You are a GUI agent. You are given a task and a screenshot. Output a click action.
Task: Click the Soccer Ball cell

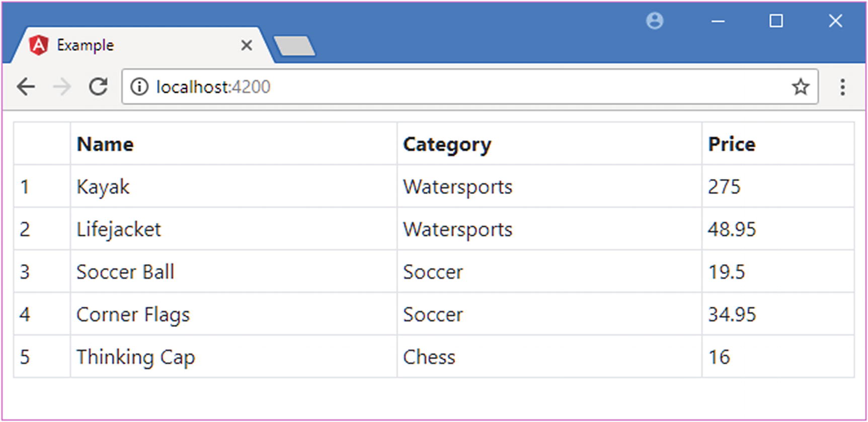[125, 272]
